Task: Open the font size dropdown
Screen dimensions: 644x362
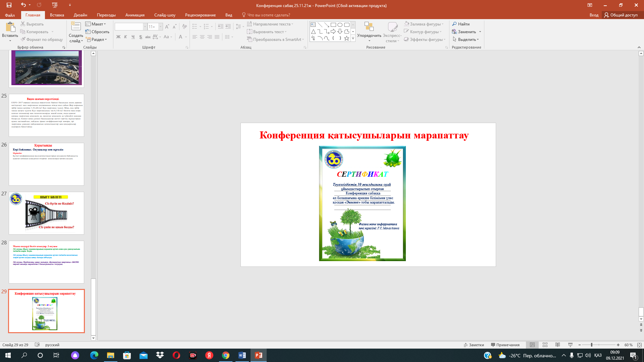Action: click(x=160, y=27)
